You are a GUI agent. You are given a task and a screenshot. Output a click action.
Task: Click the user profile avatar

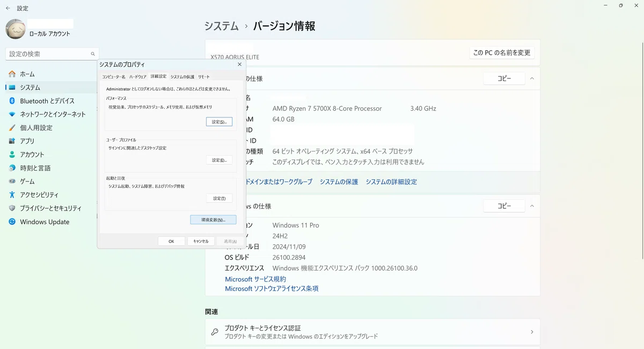16,29
